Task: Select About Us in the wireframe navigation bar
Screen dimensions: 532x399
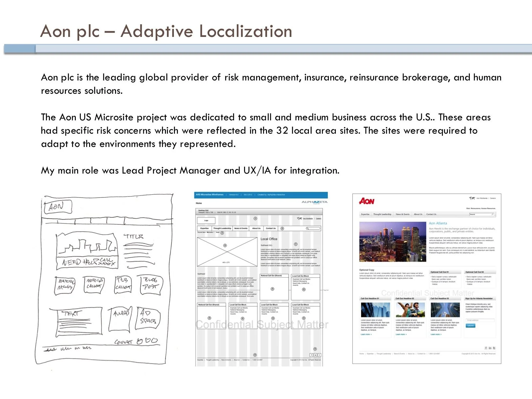Action: click(x=256, y=228)
